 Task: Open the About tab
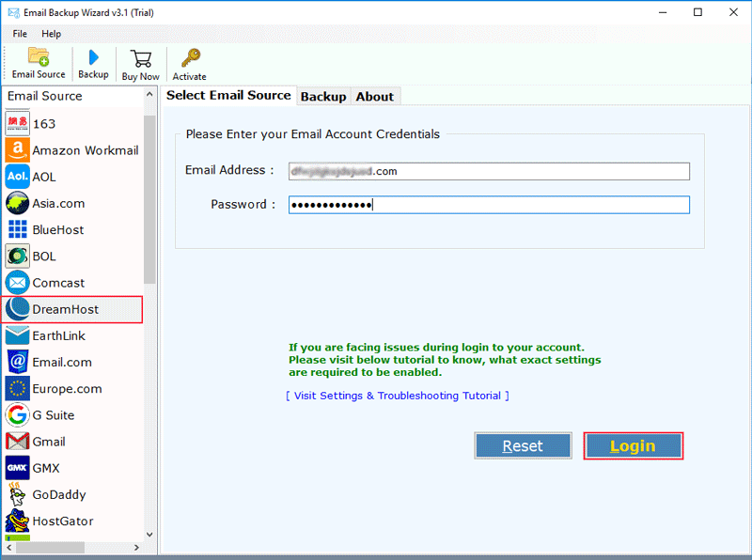tap(374, 97)
